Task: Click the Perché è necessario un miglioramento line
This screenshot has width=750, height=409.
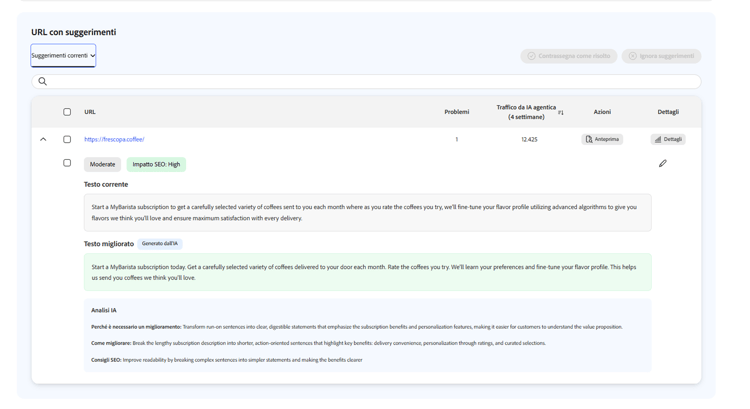Action: (357, 327)
